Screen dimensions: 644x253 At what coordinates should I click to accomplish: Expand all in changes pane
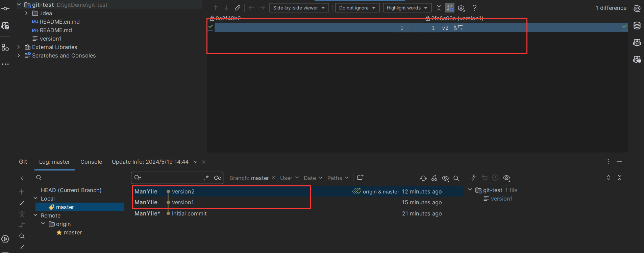pos(609,178)
